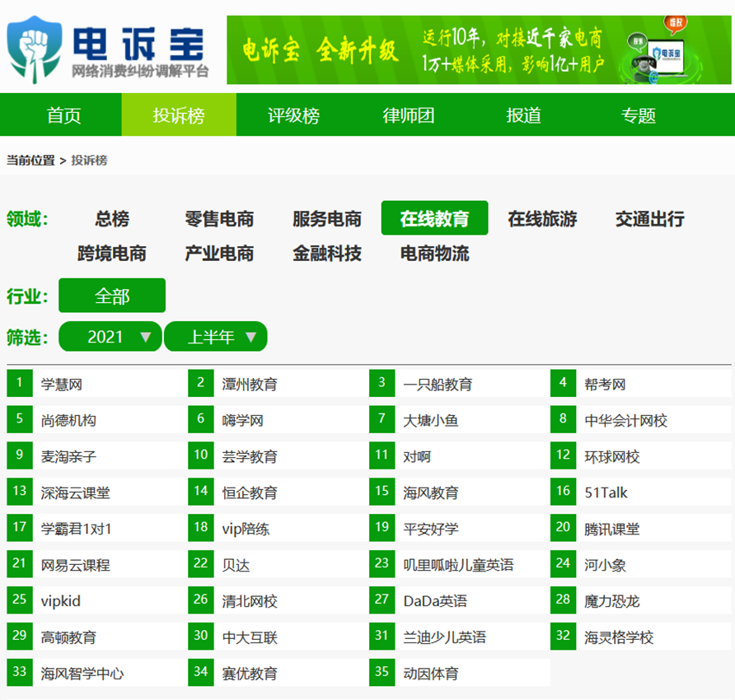Go to 首页 in navigation bar
Viewport: 735px width, 700px height.
coord(64,115)
